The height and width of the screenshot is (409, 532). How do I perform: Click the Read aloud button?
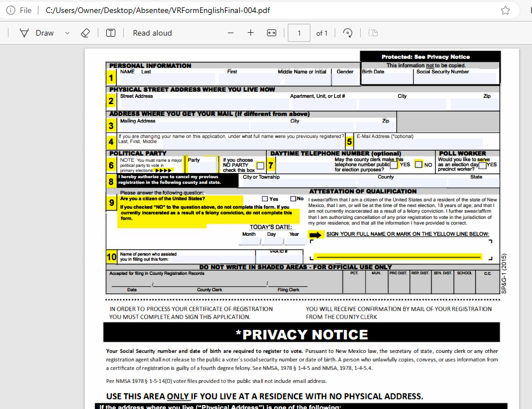152,33
